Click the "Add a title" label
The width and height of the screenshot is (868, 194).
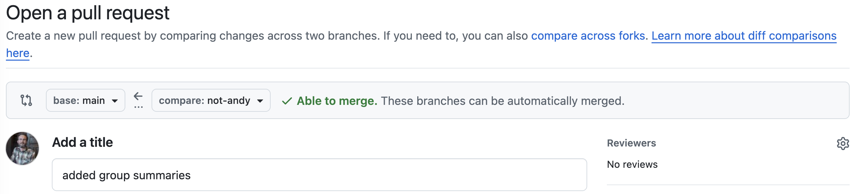[82, 143]
